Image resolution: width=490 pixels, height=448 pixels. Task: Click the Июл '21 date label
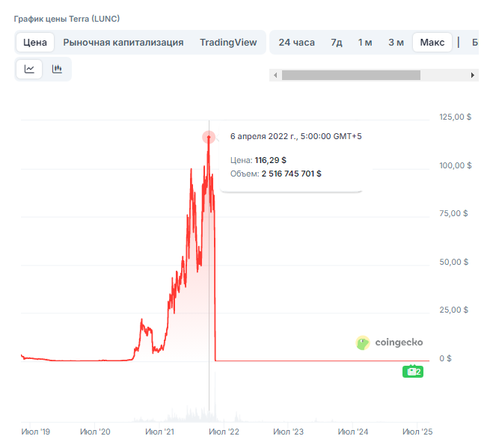coord(159,432)
